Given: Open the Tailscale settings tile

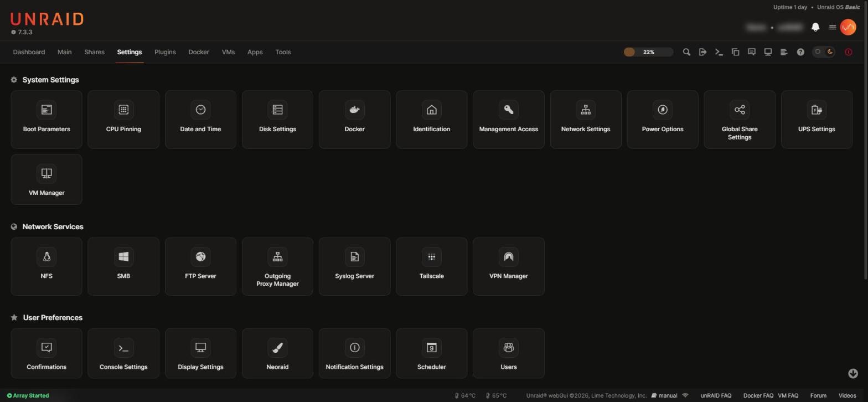Looking at the screenshot, I should (x=431, y=266).
